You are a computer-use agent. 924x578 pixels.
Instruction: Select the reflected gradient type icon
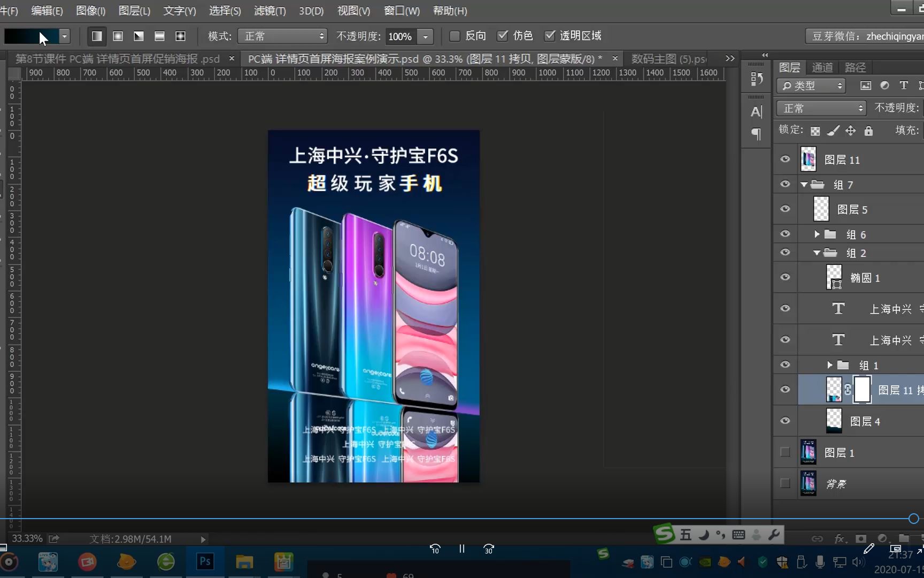point(159,36)
